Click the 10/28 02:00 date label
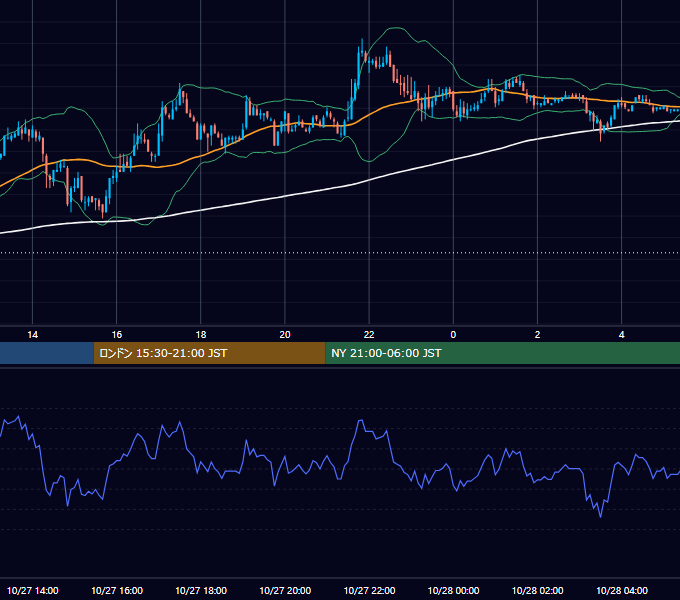This screenshot has height=600, width=680. point(537,591)
